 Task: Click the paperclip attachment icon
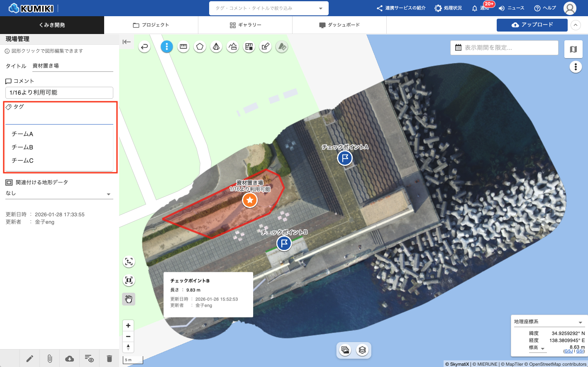[50, 358]
